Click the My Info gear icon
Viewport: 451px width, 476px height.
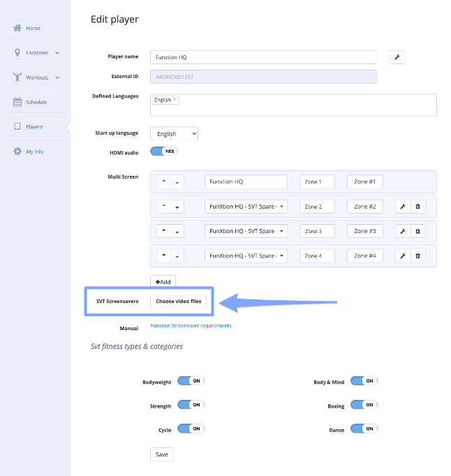click(17, 151)
